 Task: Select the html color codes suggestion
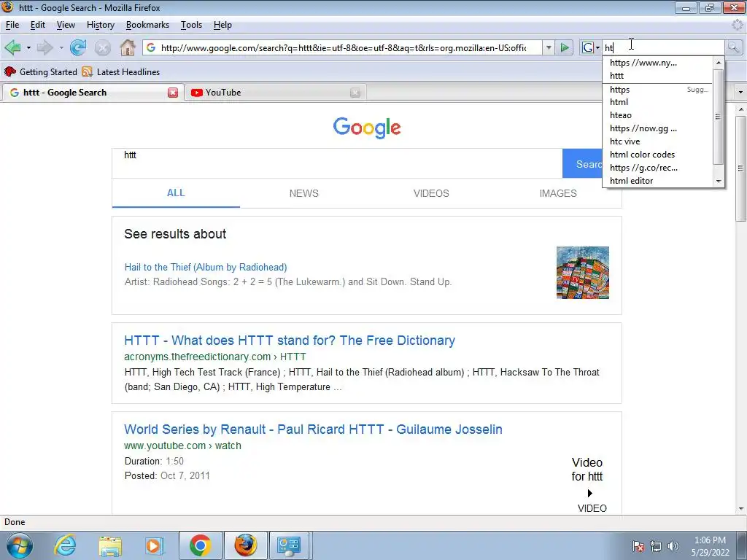(x=657, y=155)
